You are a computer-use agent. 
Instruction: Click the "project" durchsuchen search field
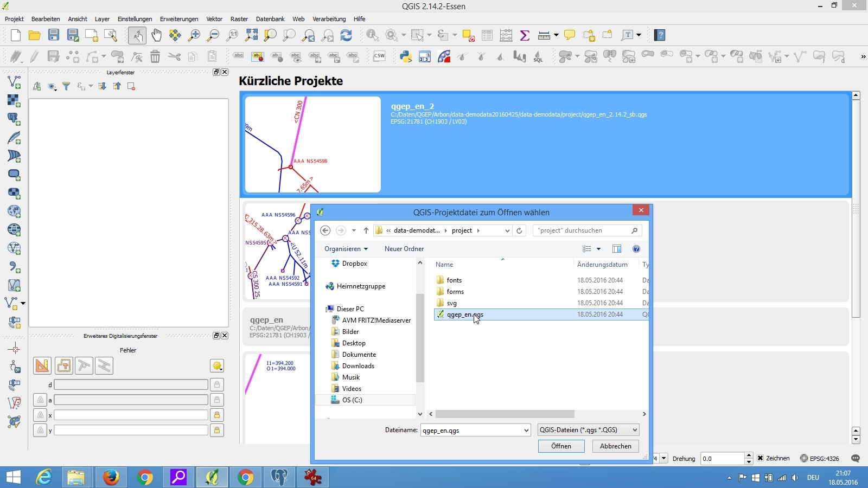point(588,230)
